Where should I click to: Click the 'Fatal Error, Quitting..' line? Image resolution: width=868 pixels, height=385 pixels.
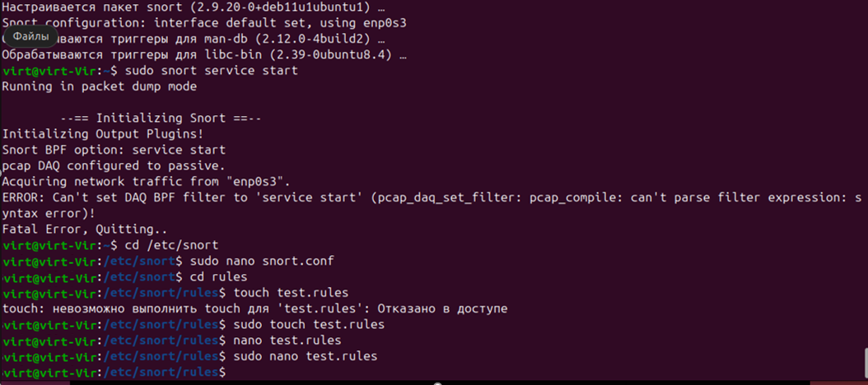pyautogui.click(x=84, y=229)
